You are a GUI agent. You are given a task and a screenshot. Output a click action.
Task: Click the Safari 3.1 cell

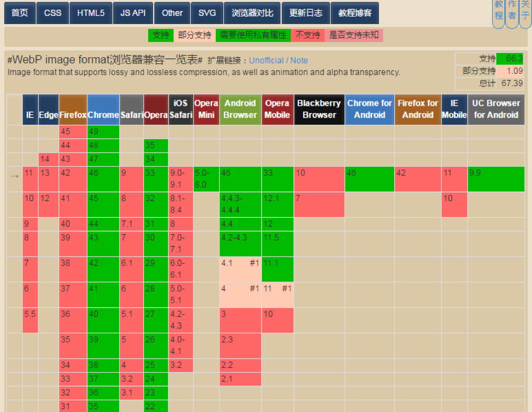(x=131, y=393)
